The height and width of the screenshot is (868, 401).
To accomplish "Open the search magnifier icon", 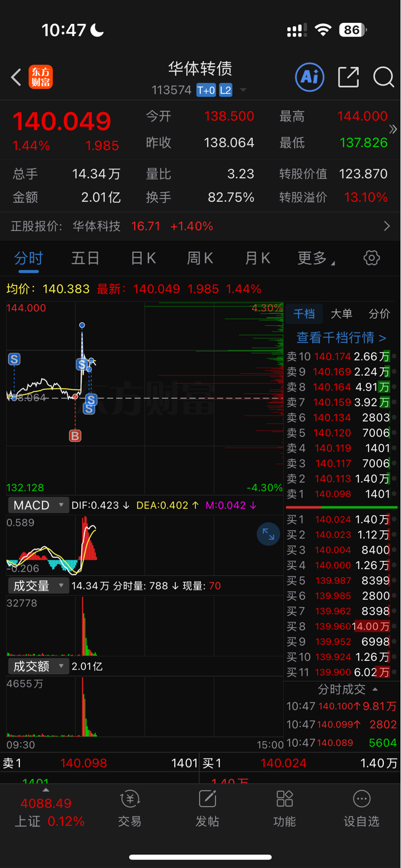I will (383, 77).
